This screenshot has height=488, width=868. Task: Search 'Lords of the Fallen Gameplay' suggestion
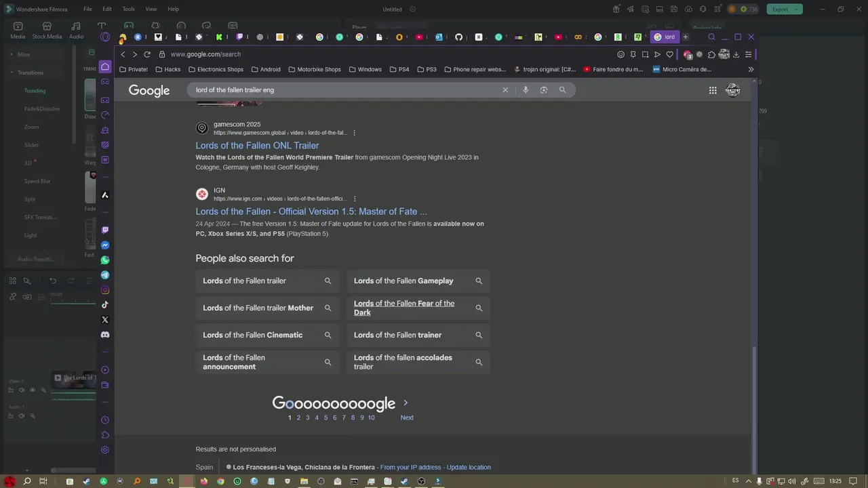coord(418,281)
